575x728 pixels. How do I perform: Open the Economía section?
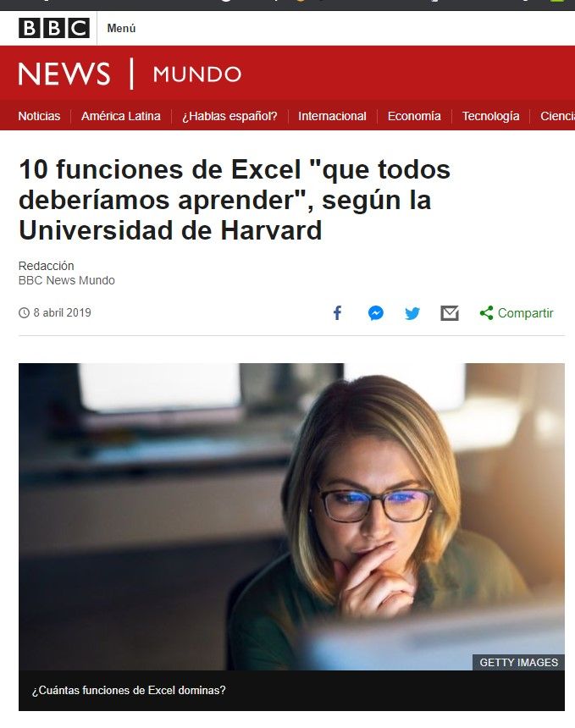[x=414, y=116]
